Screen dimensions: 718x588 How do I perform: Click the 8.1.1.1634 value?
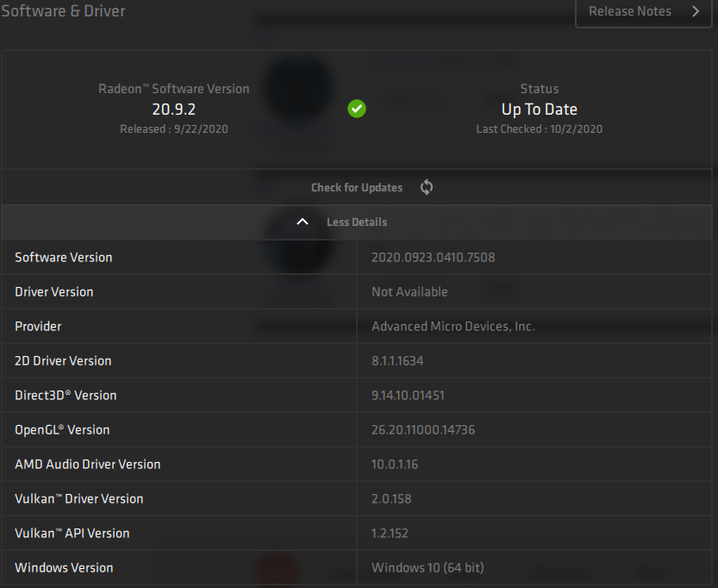[x=397, y=361]
